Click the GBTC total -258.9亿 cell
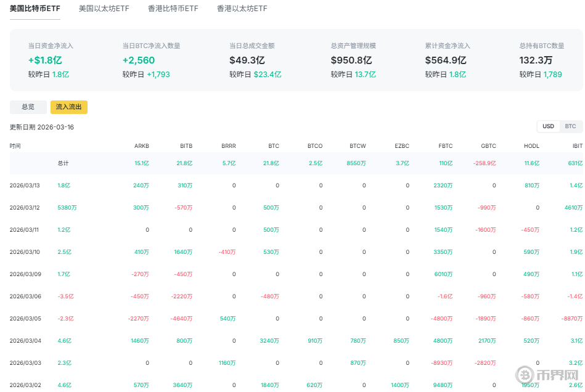The image size is (585, 392). [x=485, y=163]
